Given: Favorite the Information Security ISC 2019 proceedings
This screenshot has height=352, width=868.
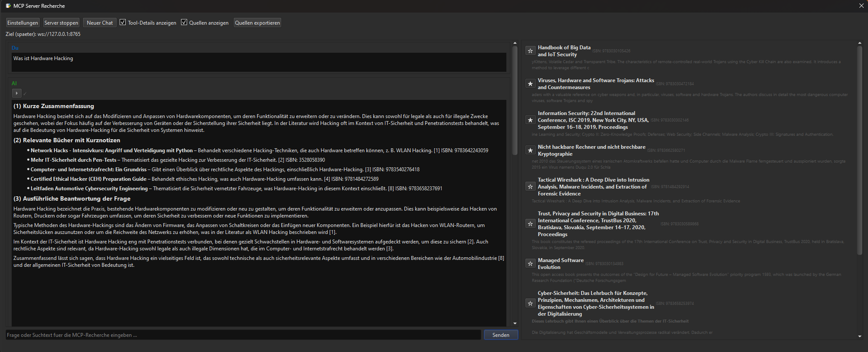Looking at the screenshot, I should pyautogui.click(x=530, y=120).
